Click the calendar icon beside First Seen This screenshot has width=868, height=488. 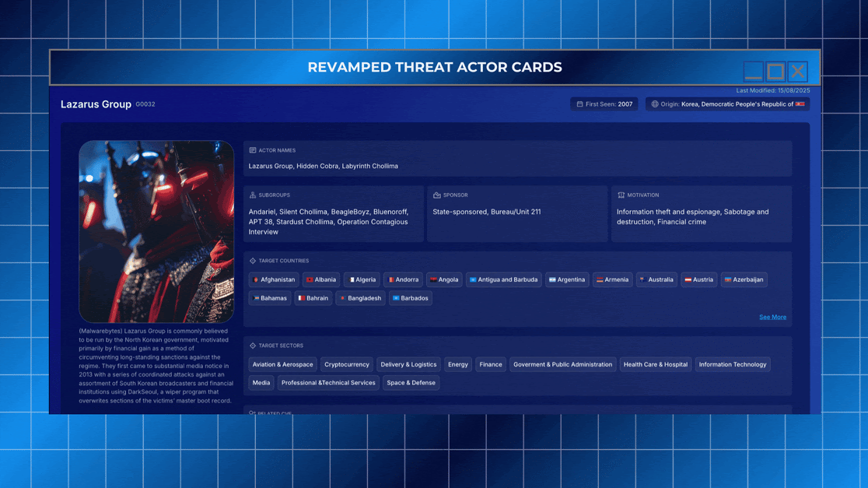pos(579,104)
